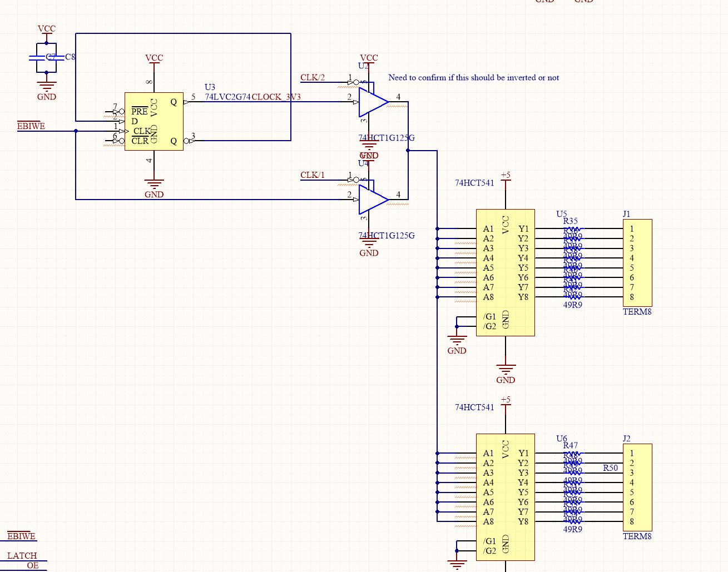Viewport: 728px width, 572px height.
Task: Click the wire junction dot on the EBIWE net
Action: tap(76, 131)
